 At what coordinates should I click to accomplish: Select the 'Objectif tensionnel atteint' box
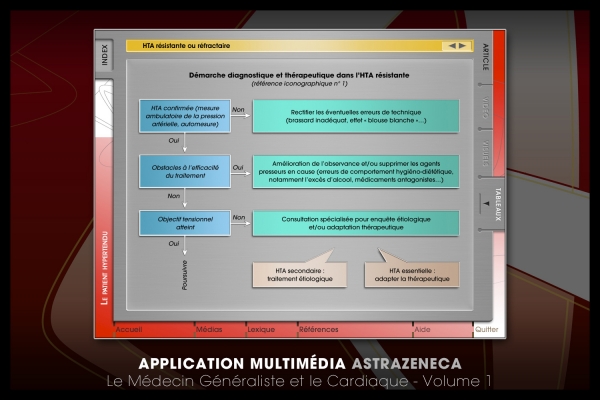[x=185, y=222]
